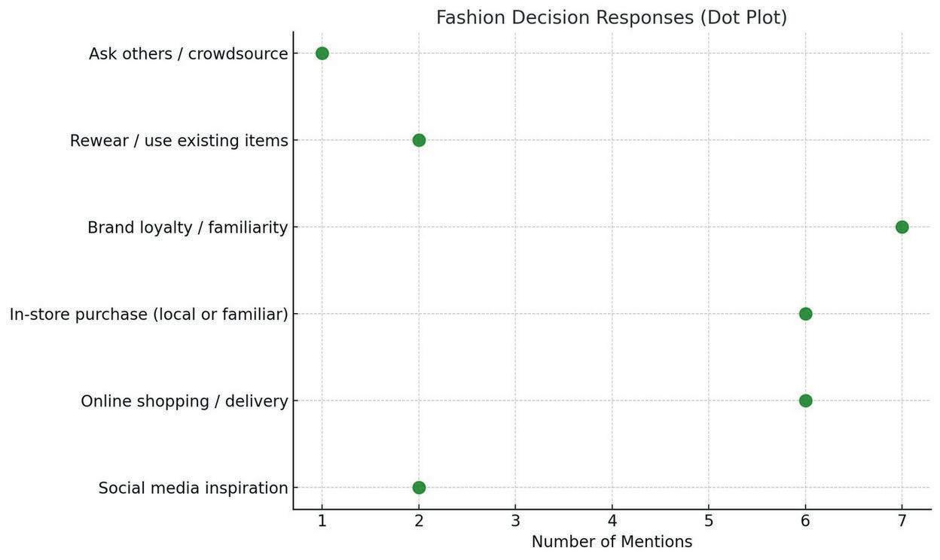The height and width of the screenshot is (560, 940).
Task: Click the Rewear / use existing items label
Action: (179, 141)
